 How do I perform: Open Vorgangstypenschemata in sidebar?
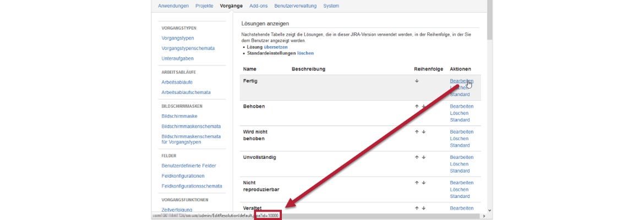[x=188, y=48]
